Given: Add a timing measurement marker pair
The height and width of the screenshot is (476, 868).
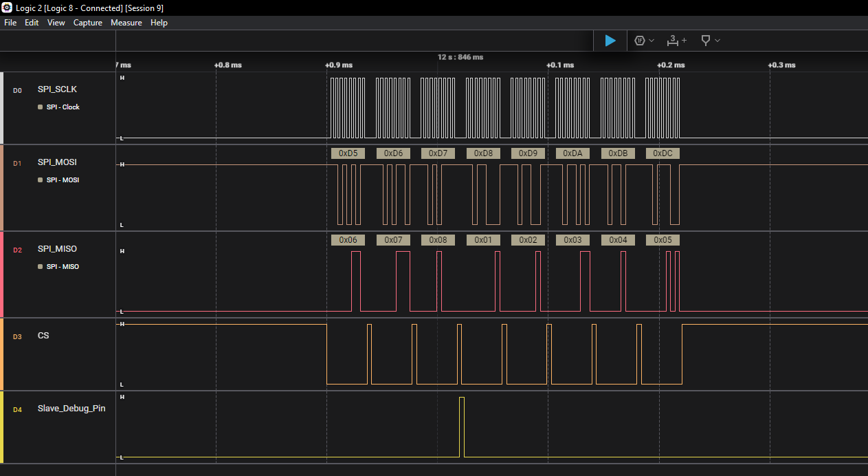Looking at the screenshot, I should (x=676, y=41).
